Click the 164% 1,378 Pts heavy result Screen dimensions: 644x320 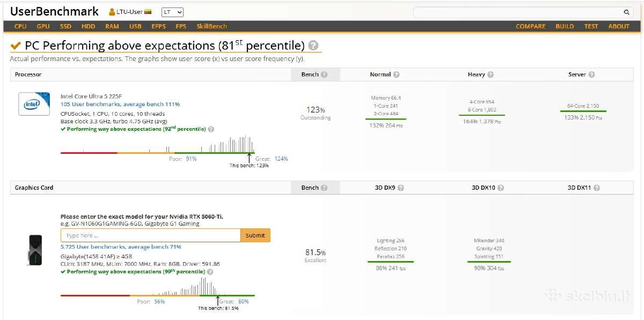(x=482, y=121)
